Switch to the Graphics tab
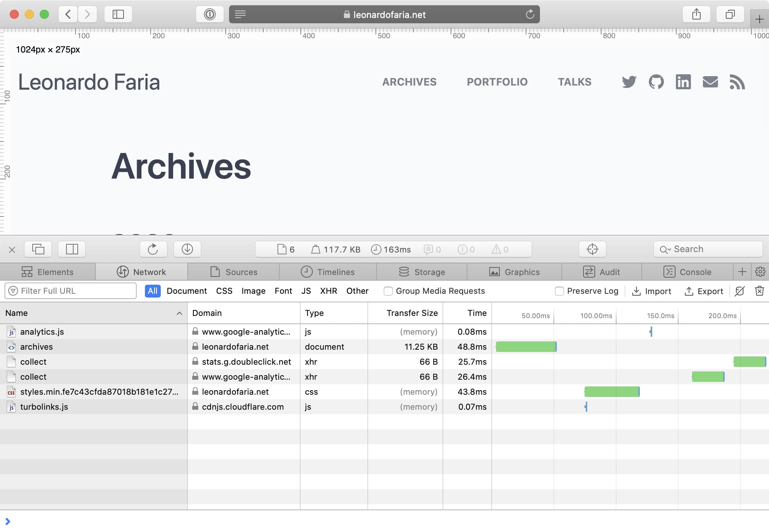The image size is (769, 532). tap(514, 272)
